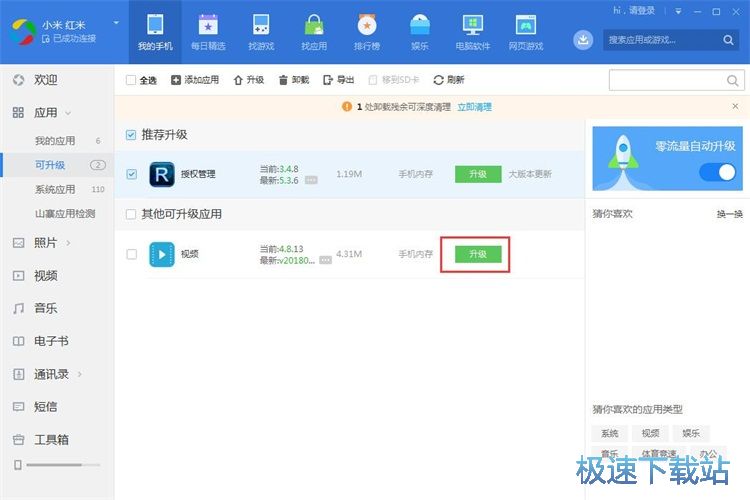Open the menu arrow beside login
This screenshot has width=750, height=500.
[678, 11]
